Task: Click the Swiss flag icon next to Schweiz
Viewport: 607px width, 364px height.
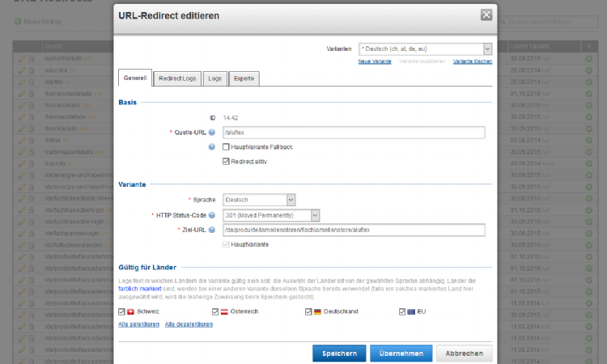Action: click(133, 311)
